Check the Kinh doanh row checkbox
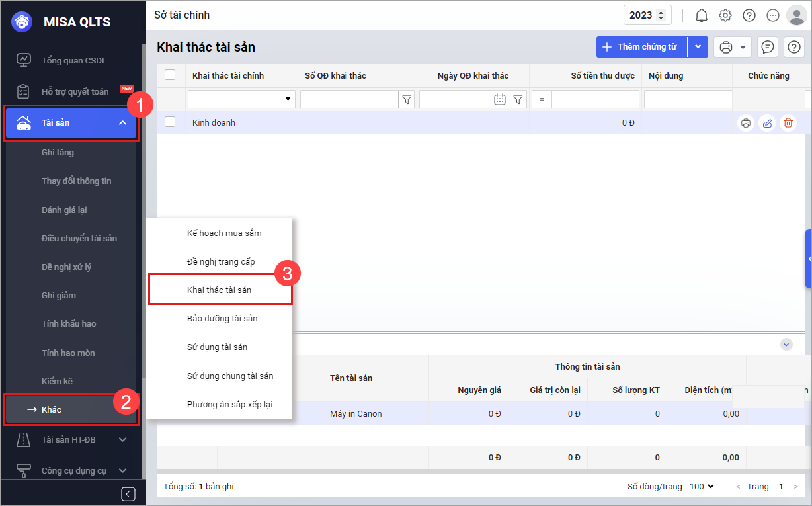 tap(170, 122)
